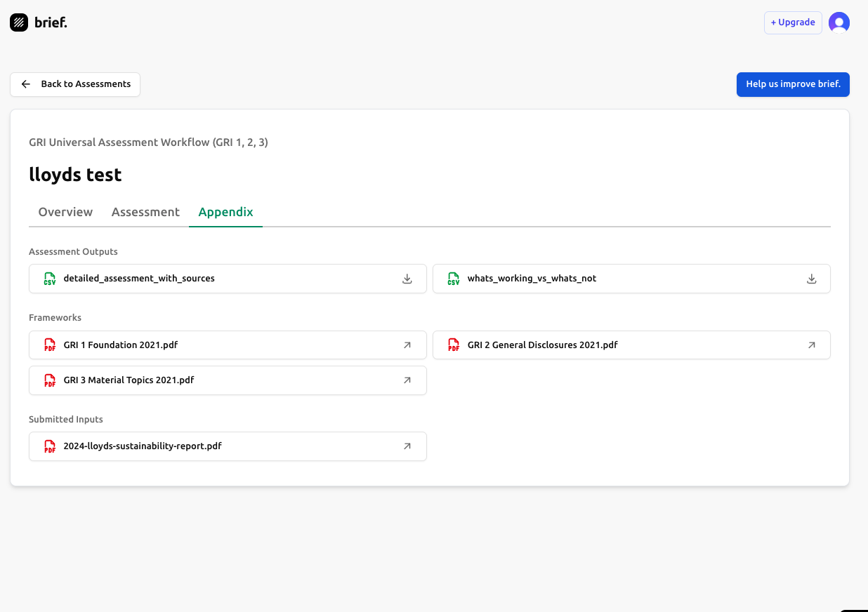Click the CSV icon of detailed_assessment_with_sources
Viewport: 868px width, 612px height.
click(50, 279)
